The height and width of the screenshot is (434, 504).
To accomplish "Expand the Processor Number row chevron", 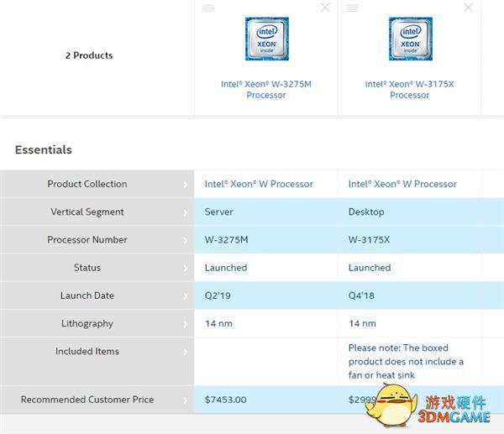I will (x=185, y=240).
